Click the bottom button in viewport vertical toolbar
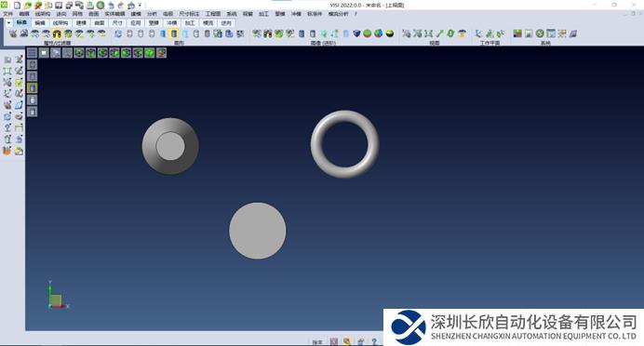The image size is (644, 346). 32,112
